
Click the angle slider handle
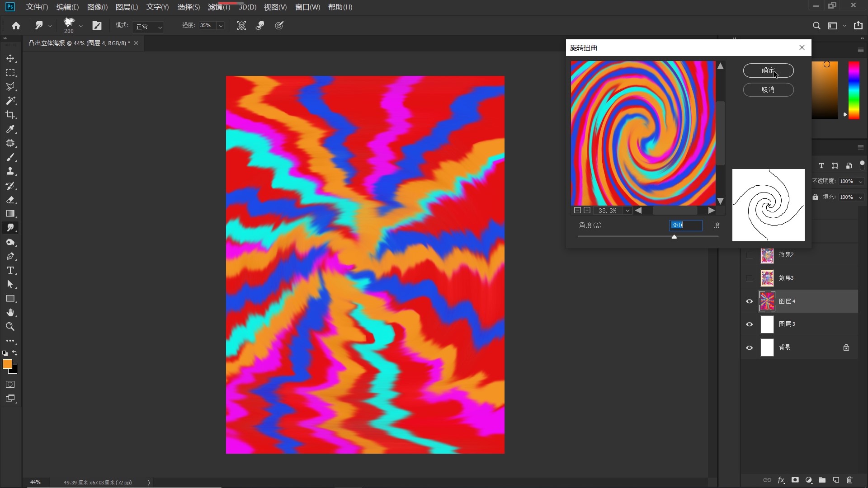point(674,237)
